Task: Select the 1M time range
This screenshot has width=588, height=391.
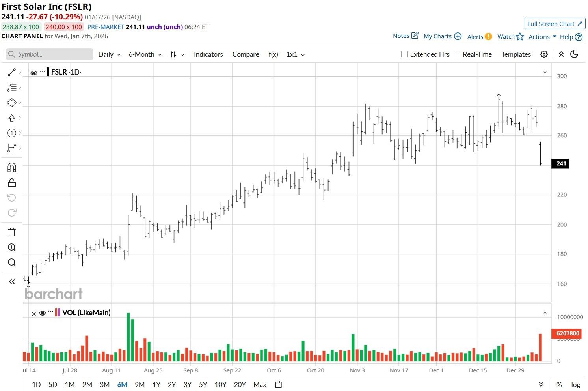Action: (x=70, y=385)
